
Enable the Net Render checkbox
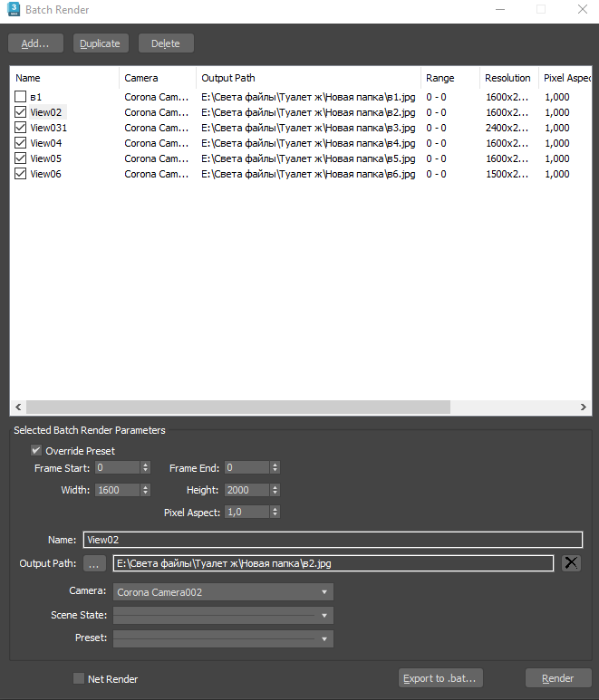[x=79, y=678]
